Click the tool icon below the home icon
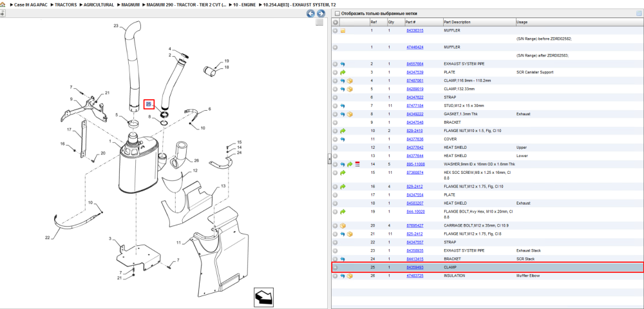This screenshot has height=309, width=644. (3, 13)
